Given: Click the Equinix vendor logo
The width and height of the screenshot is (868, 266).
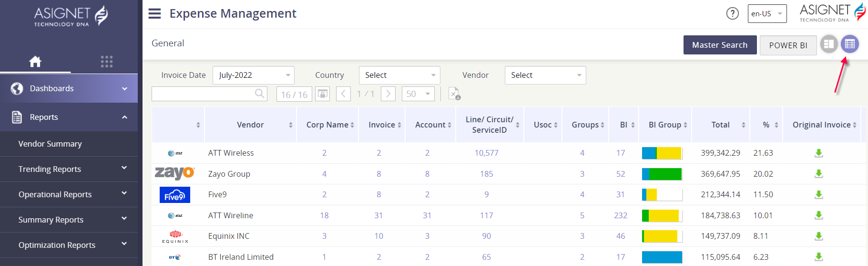Looking at the screenshot, I should pos(175,236).
